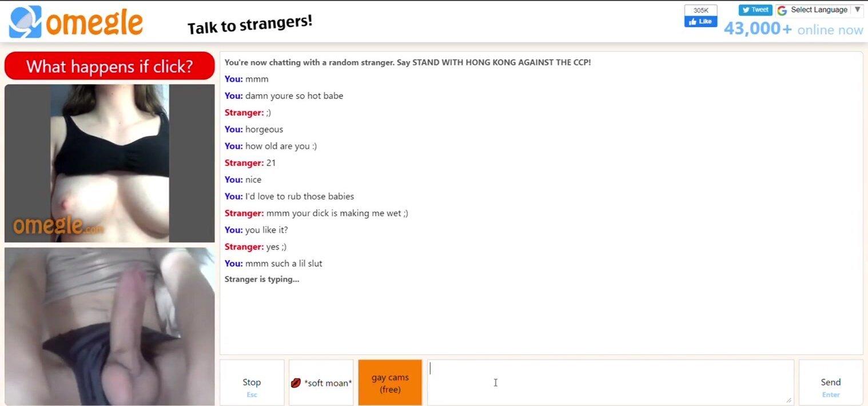Open the Select Language dropdown

pyautogui.click(x=819, y=10)
